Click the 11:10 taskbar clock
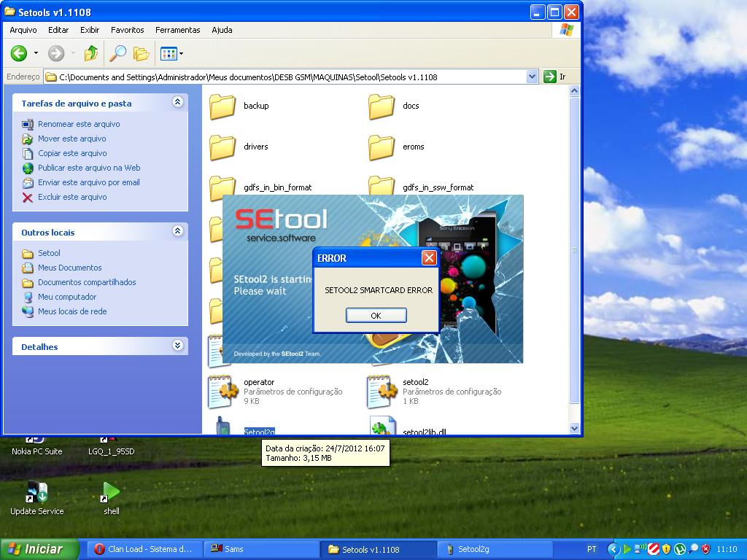This screenshot has height=560, width=747. 727,549
